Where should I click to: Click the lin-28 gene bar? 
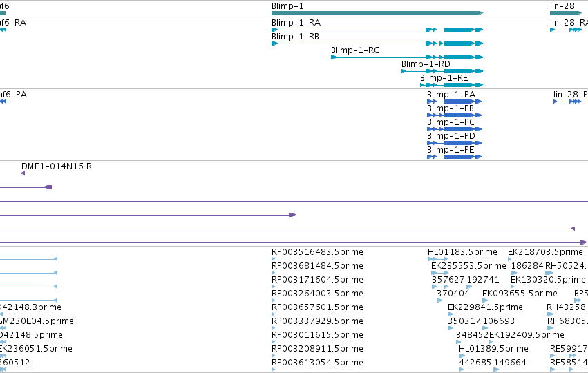point(566,13)
